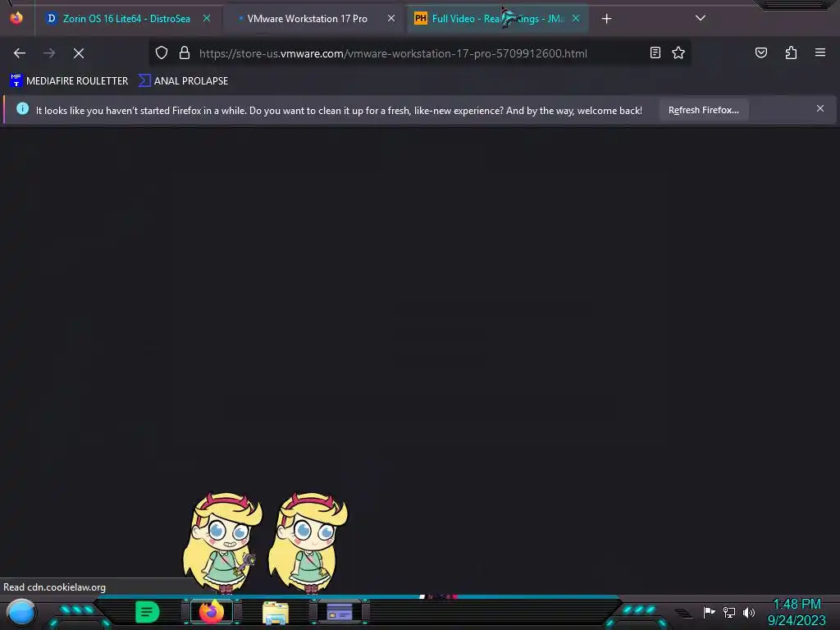Close the VMware Workstation 17 Pro tab
This screenshot has height=630, width=840.
391,18
